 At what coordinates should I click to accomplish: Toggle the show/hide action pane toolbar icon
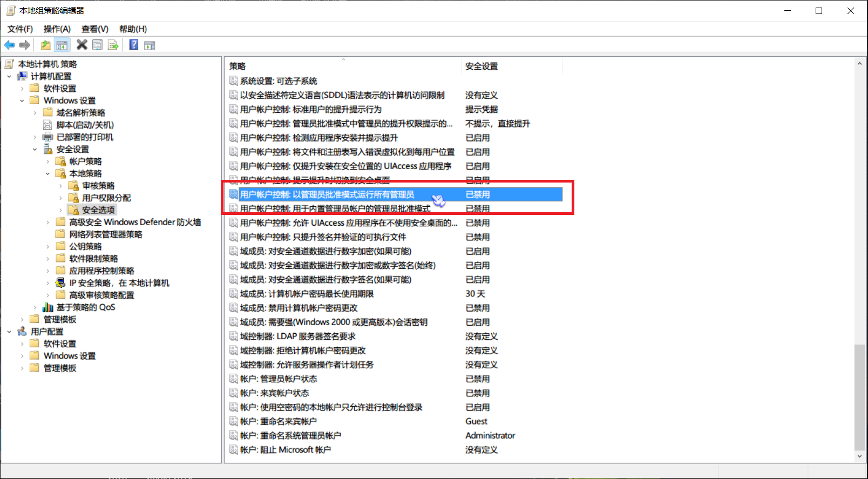150,45
